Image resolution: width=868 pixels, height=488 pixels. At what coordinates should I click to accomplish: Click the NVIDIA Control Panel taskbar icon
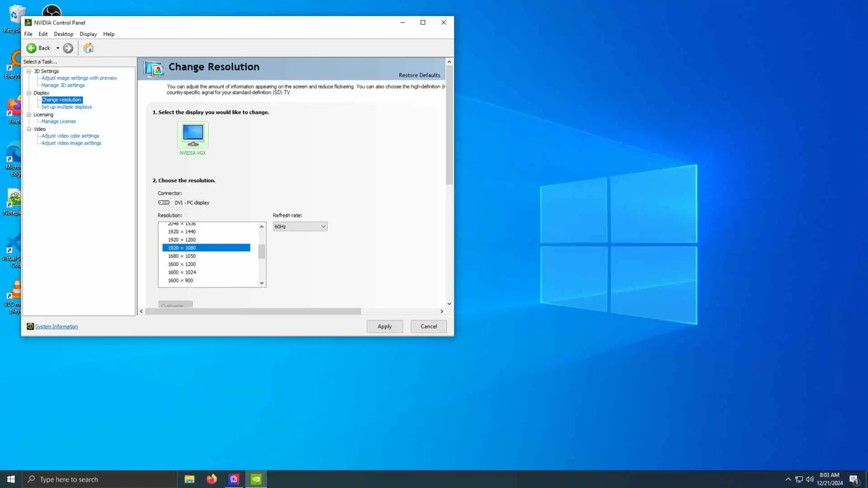tap(256, 479)
